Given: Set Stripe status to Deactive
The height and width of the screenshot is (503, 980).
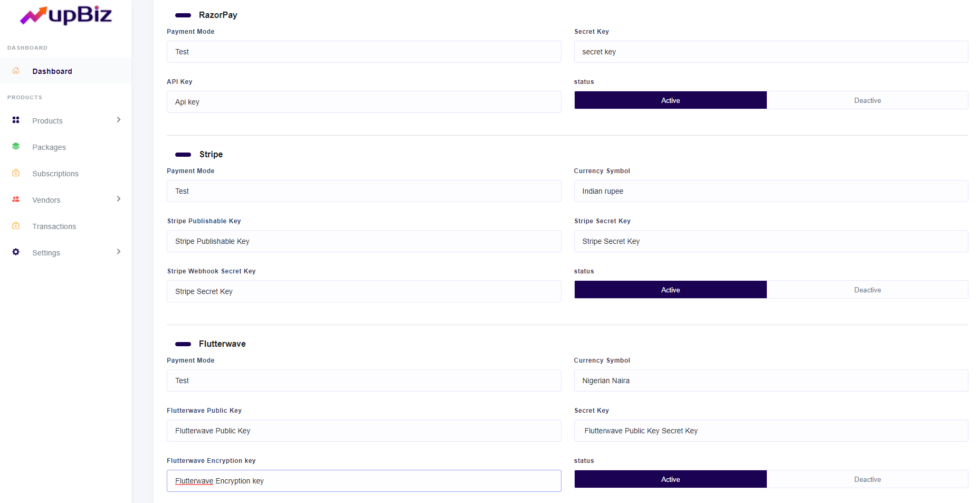Looking at the screenshot, I should pos(867,290).
